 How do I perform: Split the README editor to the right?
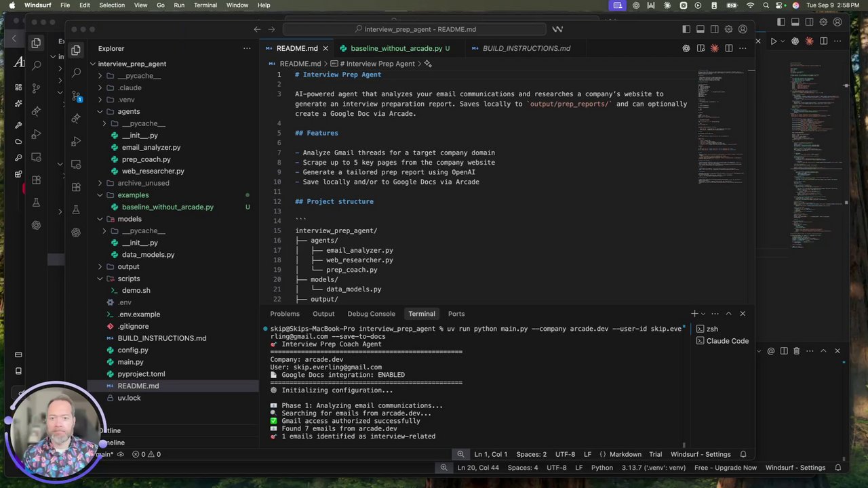(x=728, y=48)
